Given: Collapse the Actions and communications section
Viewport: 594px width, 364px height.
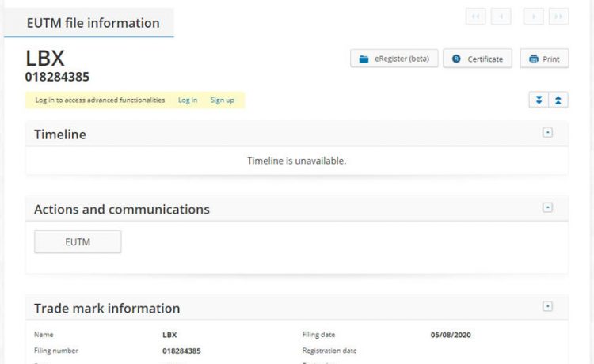Looking at the screenshot, I should (x=547, y=207).
